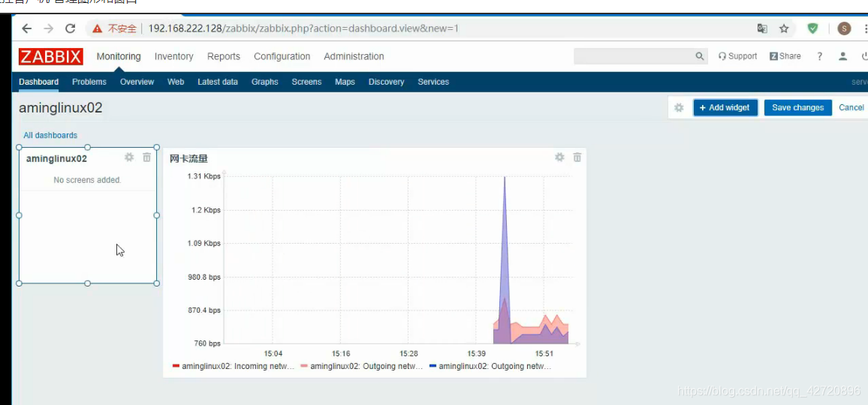Open the Share link
Image resolution: width=868 pixels, height=405 pixels.
pos(785,56)
